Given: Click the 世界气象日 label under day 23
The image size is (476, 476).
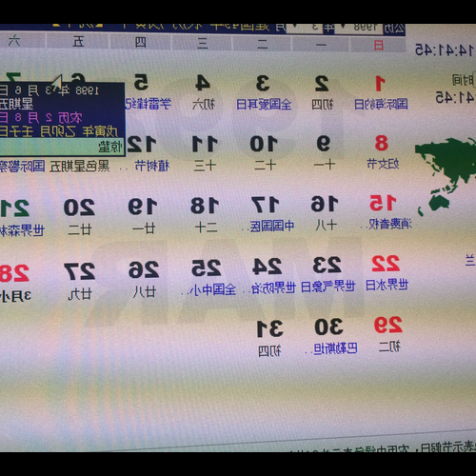Looking at the screenshot, I should (327, 287).
